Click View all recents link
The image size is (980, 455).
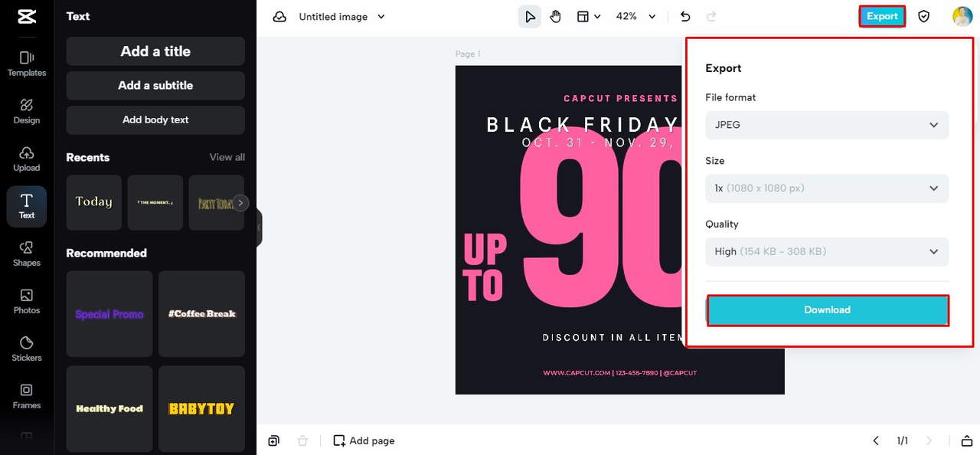227,157
